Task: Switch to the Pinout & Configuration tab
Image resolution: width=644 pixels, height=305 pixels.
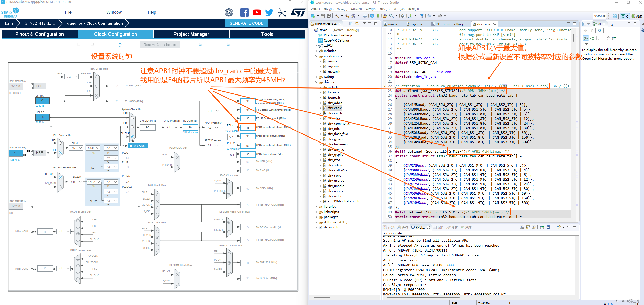Action: (39, 34)
